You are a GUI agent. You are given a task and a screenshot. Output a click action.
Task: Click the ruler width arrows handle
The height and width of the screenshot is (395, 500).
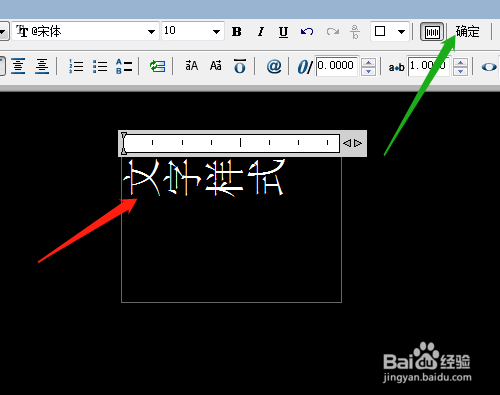pyautogui.click(x=352, y=143)
